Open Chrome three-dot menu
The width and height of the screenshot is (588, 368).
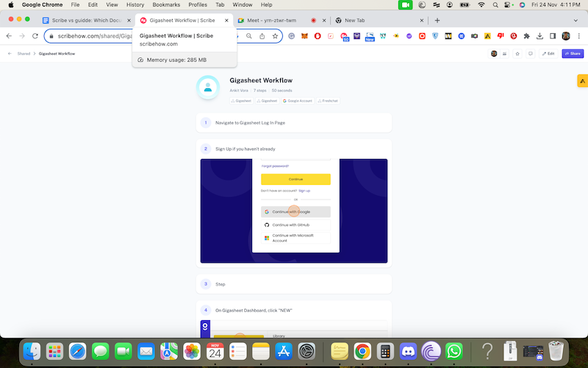pos(578,36)
